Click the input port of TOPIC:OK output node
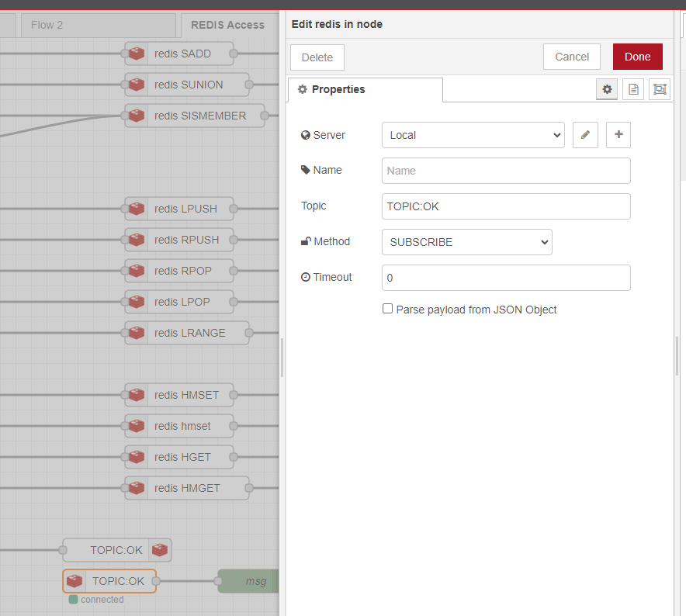This screenshot has width=686, height=616. coord(63,550)
